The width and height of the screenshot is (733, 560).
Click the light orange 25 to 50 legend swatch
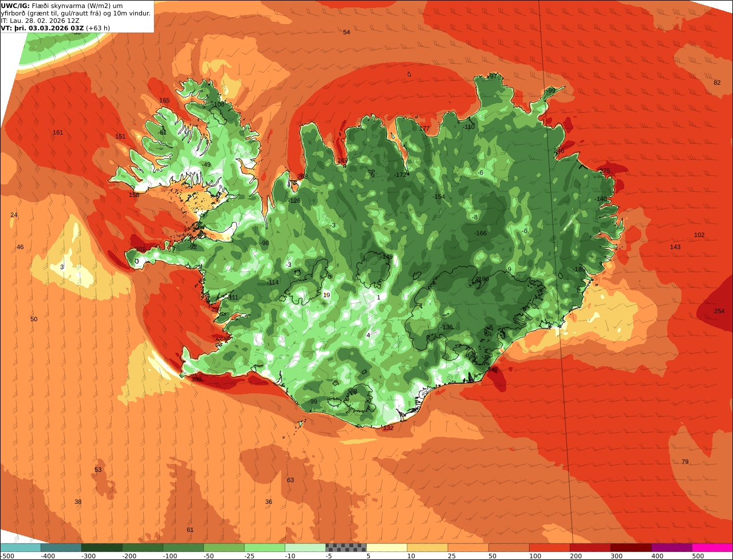[468, 548]
